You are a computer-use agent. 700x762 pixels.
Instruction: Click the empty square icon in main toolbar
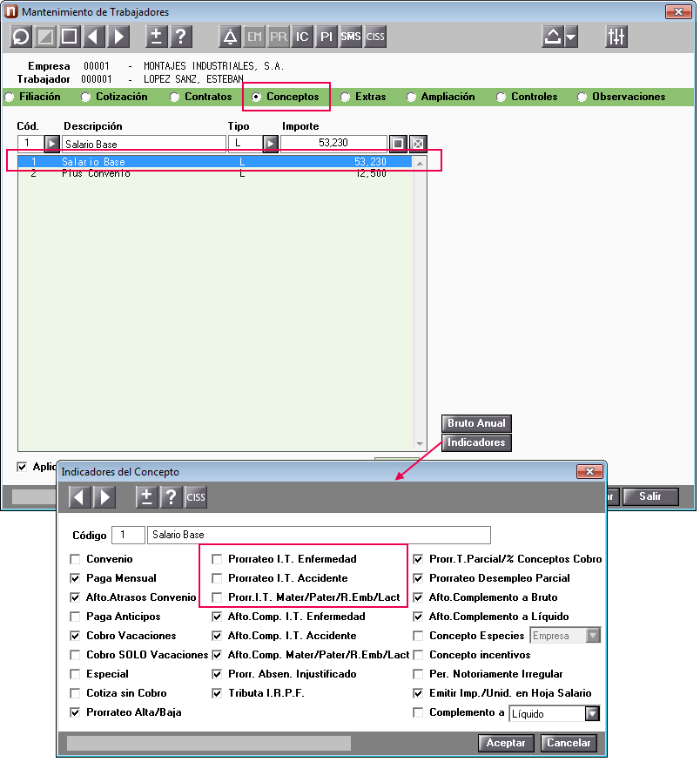70,37
